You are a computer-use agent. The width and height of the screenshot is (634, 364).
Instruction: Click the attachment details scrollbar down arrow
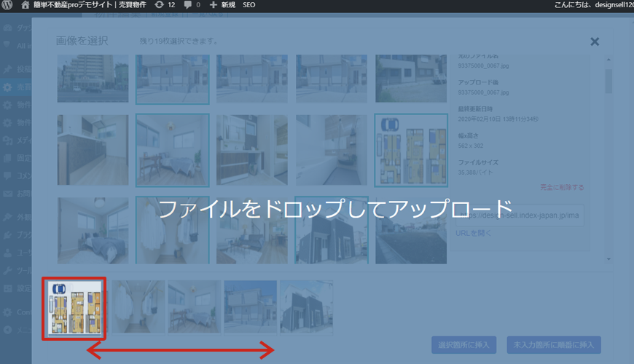pos(608,258)
